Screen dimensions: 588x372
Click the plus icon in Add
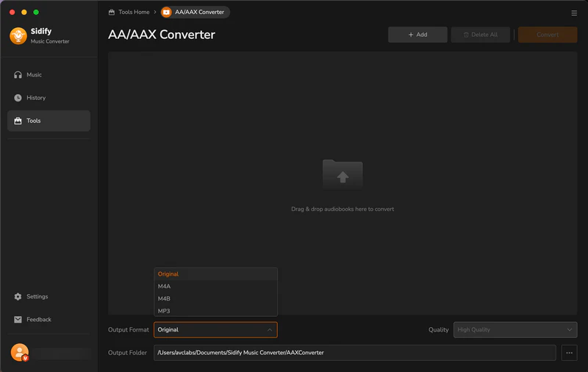[x=411, y=35]
